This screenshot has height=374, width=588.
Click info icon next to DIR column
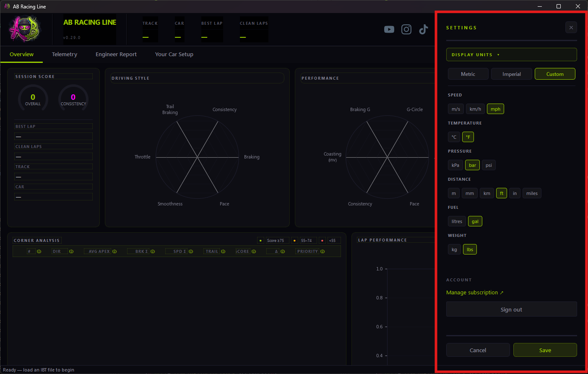71,252
